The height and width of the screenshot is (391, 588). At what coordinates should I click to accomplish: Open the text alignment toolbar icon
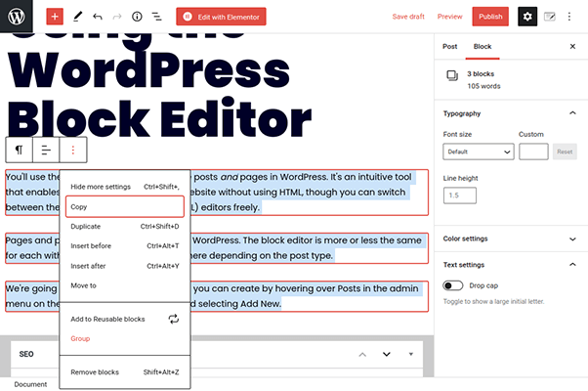(x=46, y=151)
